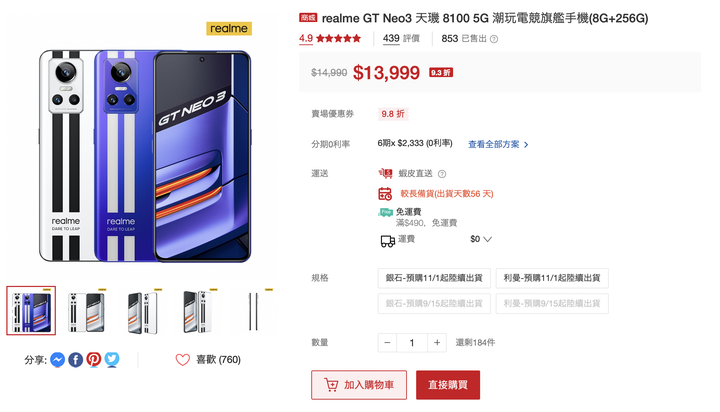
Task: Decrease quantity with minus button
Action: pyautogui.click(x=388, y=343)
